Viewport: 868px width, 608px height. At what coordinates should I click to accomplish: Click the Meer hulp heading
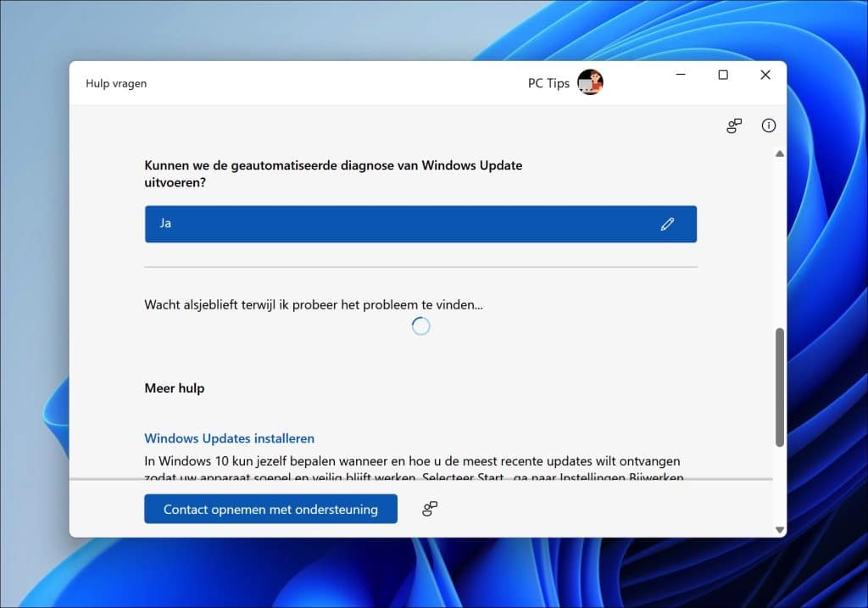tap(175, 388)
